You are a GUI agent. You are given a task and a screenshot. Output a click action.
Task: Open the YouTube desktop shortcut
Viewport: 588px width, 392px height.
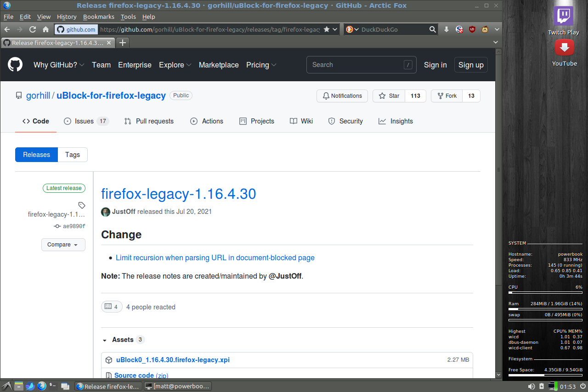click(x=565, y=53)
